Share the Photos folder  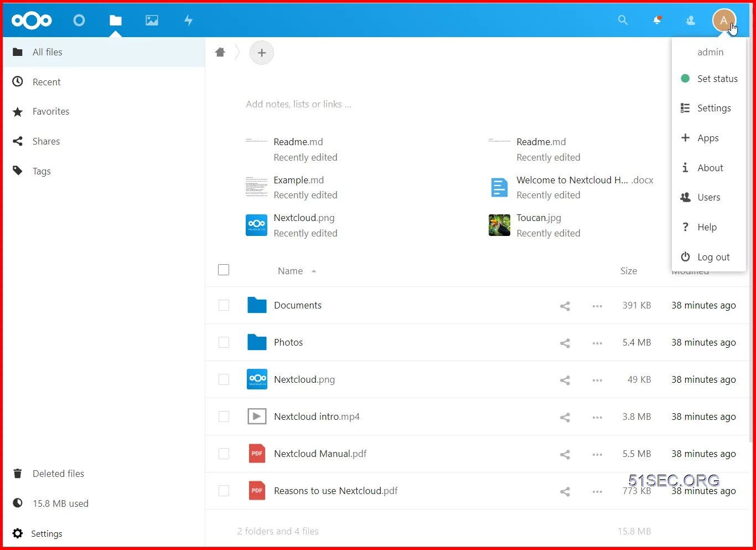(x=565, y=343)
